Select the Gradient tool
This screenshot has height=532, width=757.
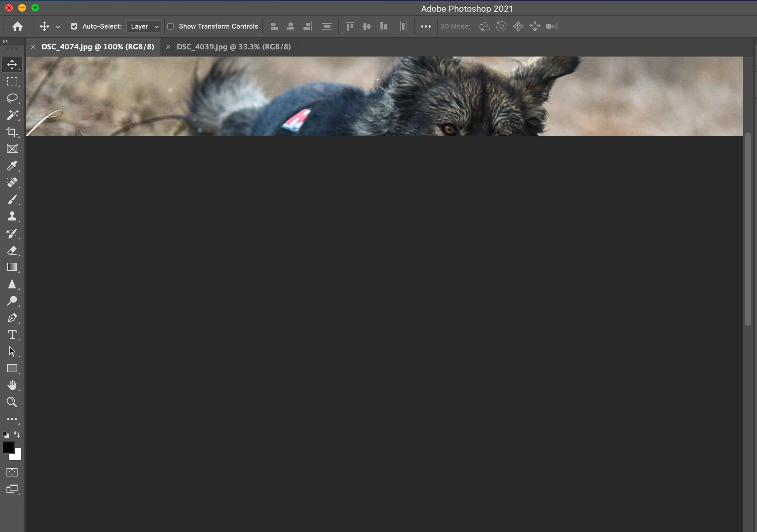coord(12,267)
